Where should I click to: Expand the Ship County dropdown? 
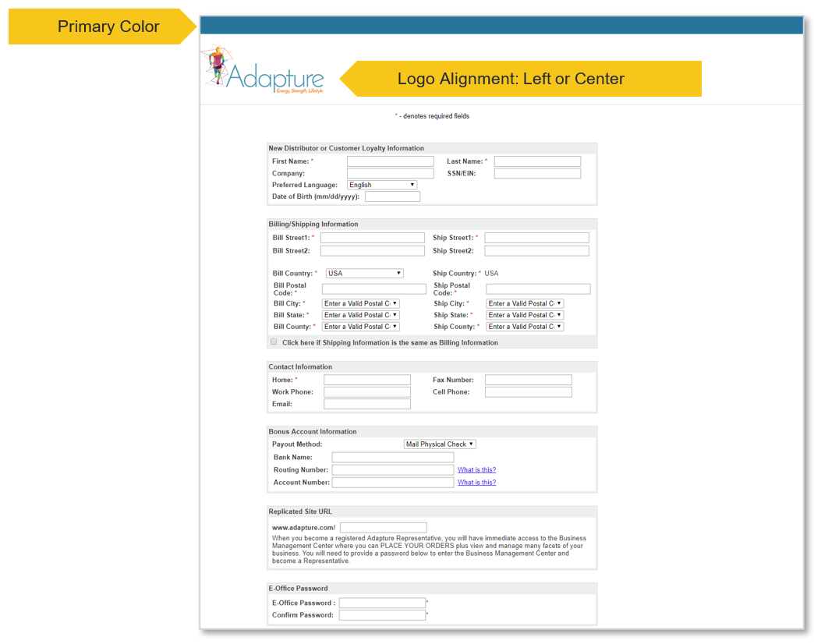(x=525, y=327)
